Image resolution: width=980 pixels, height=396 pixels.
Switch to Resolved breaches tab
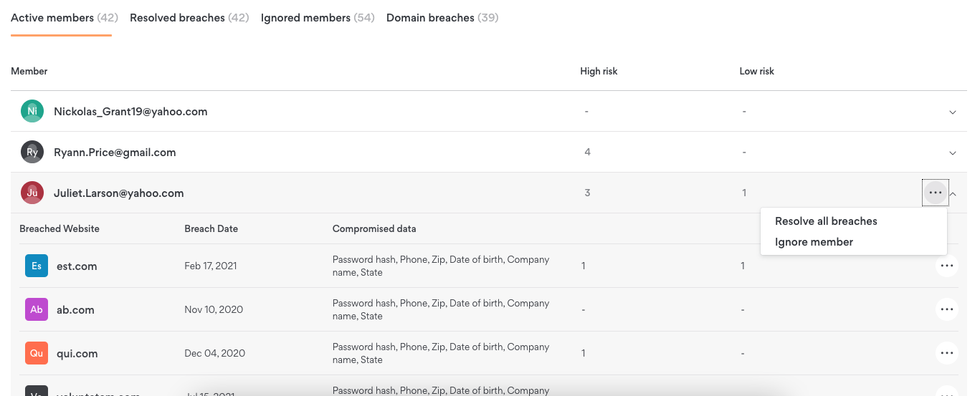point(189,18)
